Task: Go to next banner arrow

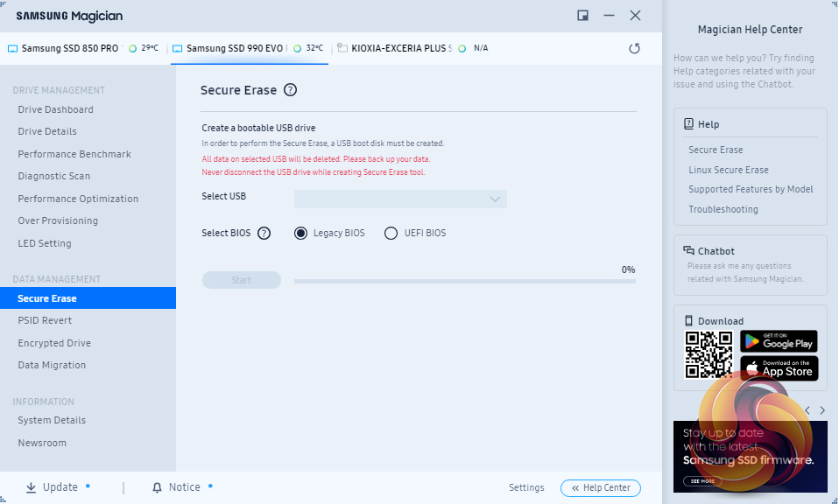Action: (822, 410)
